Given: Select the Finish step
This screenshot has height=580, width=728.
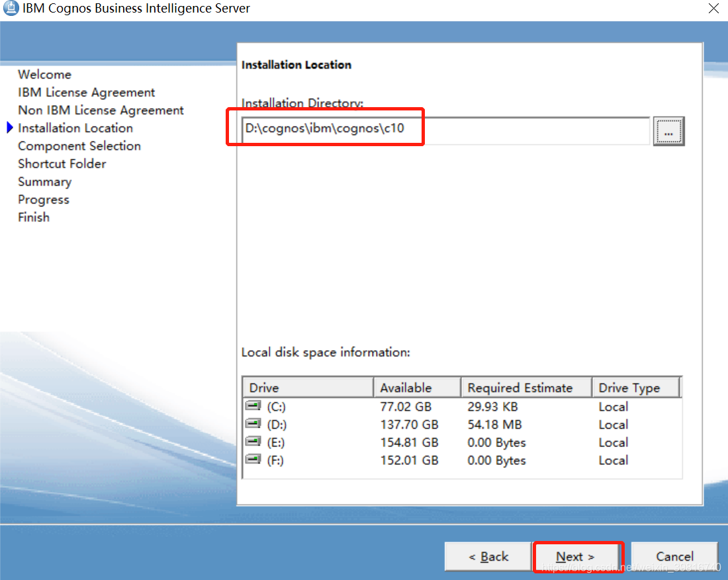Looking at the screenshot, I should (34, 217).
